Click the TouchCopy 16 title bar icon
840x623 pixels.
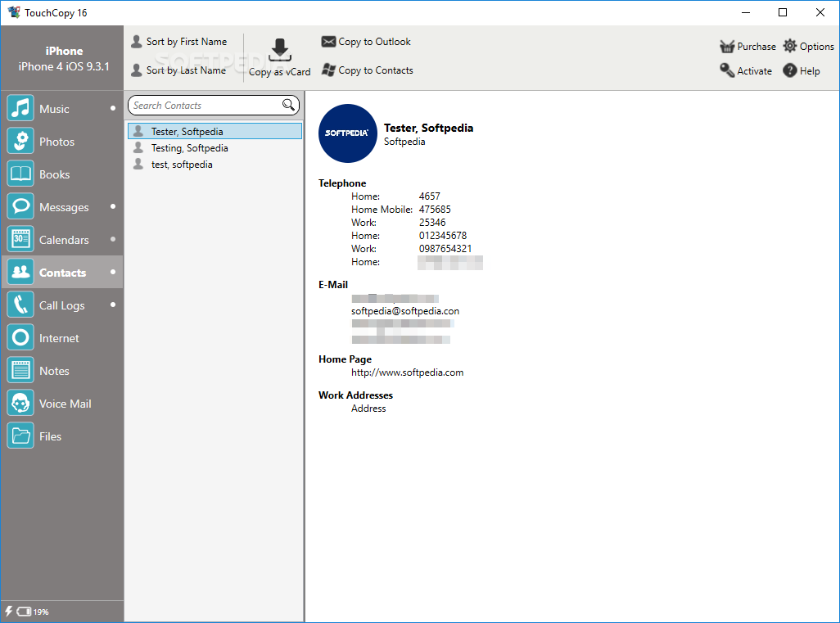point(14,11)
